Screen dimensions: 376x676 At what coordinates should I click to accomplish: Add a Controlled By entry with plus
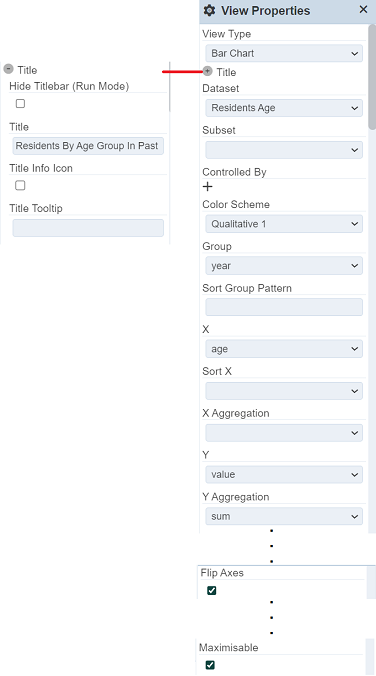[x=208, y=186]
